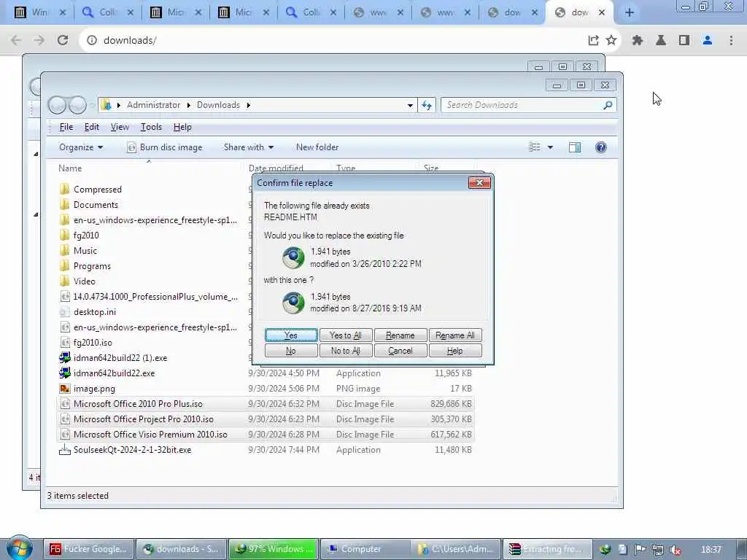Open the Windows Start button
The width and height of the screenshot is (747, 560).
(19, 548)
